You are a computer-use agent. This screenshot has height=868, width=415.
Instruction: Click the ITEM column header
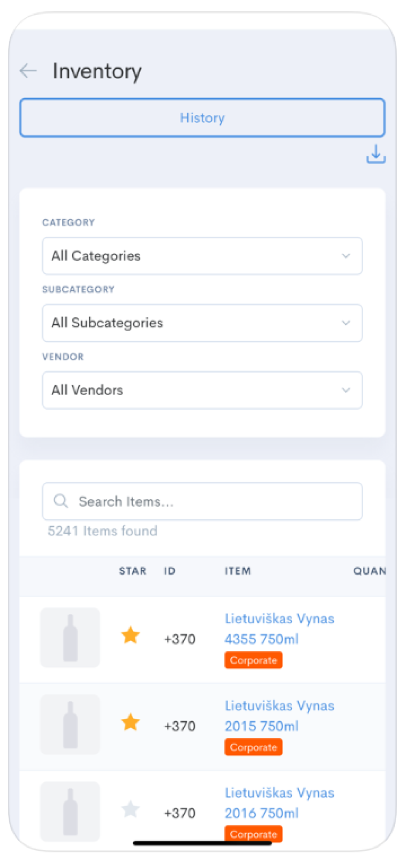[238, 571]
